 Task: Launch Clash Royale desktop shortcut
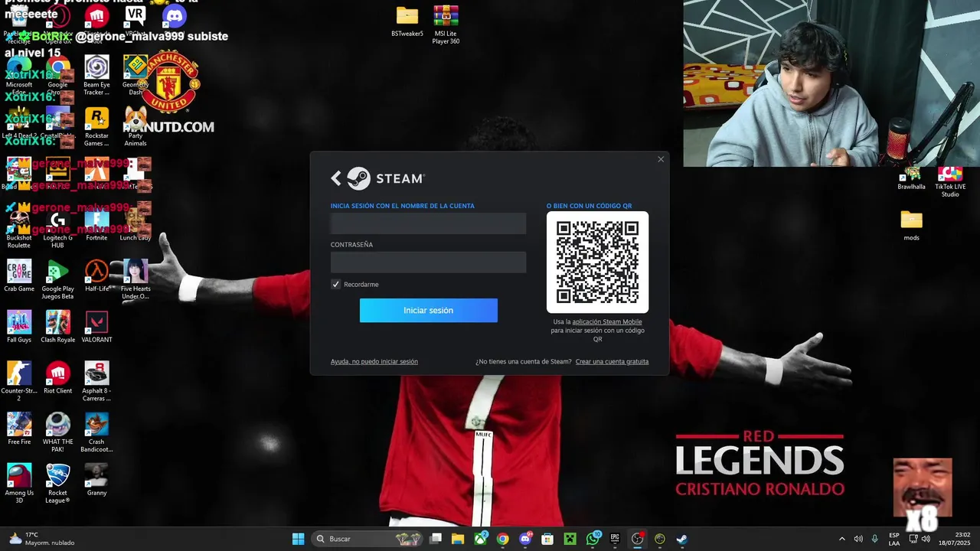[x=57, y=327]
